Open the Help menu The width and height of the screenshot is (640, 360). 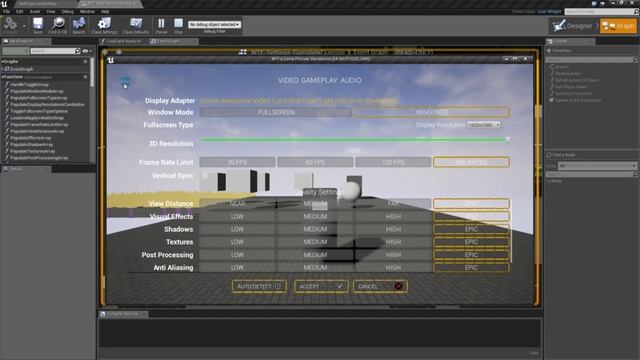(x=105, y=11)
